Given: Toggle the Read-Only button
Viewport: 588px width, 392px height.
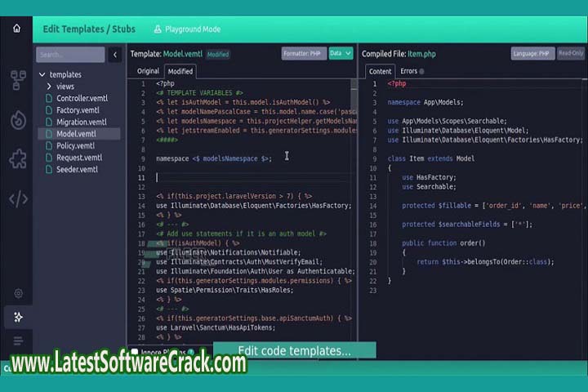Looking at the screenshot, I should point(571,54).
